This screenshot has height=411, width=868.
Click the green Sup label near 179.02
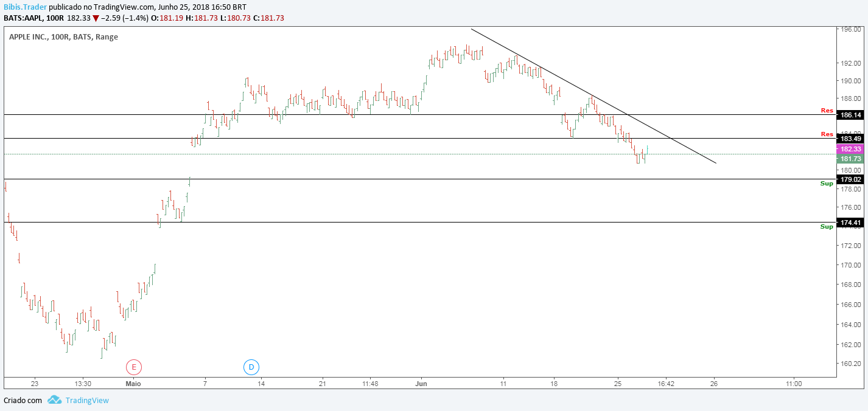[x=827, y=183]
